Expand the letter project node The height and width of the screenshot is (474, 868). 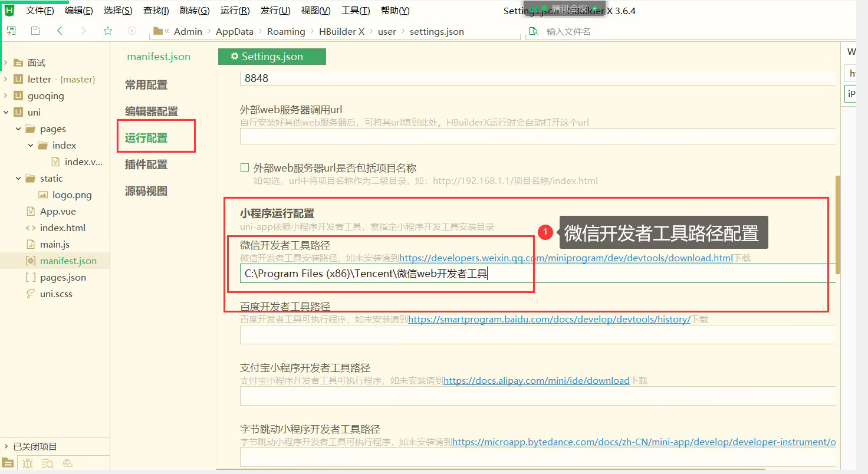[6, 79]
